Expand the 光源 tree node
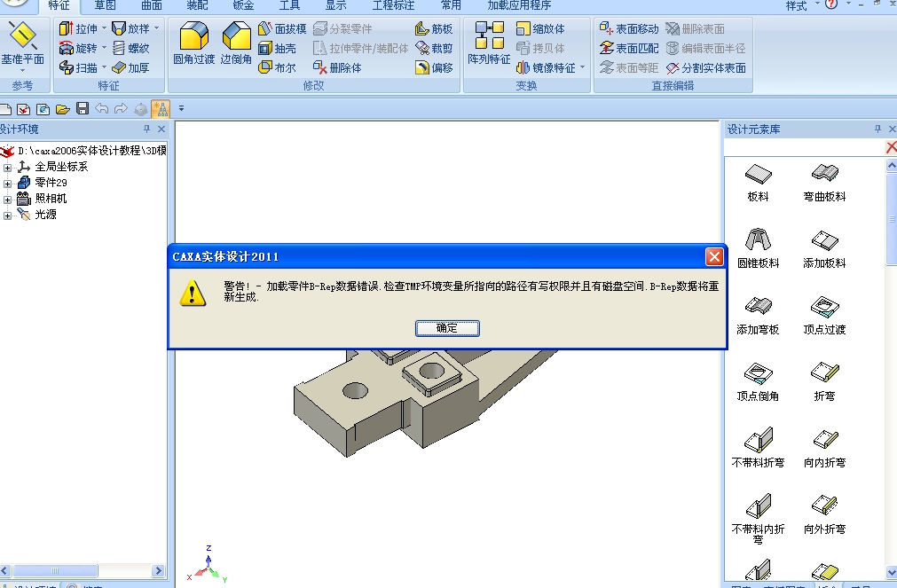This screenshot has height=588, width=897. 7,216
